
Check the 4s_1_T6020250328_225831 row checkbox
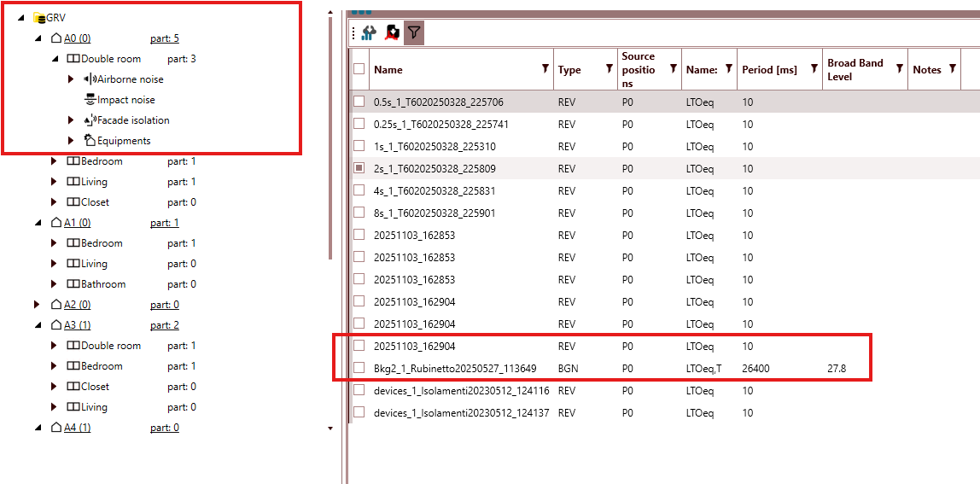pyautogui.click(x=359, y=190)
